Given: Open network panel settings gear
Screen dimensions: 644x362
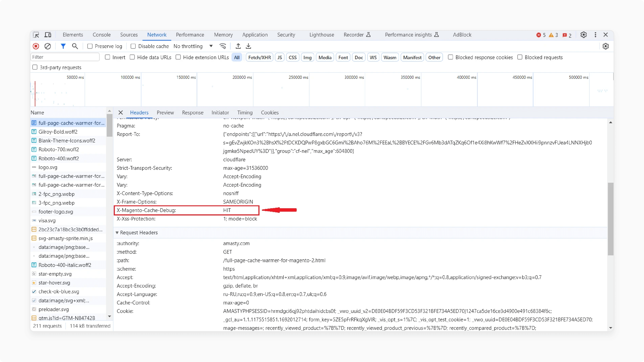Looking at the screenshot, I should tap(606, 46).
